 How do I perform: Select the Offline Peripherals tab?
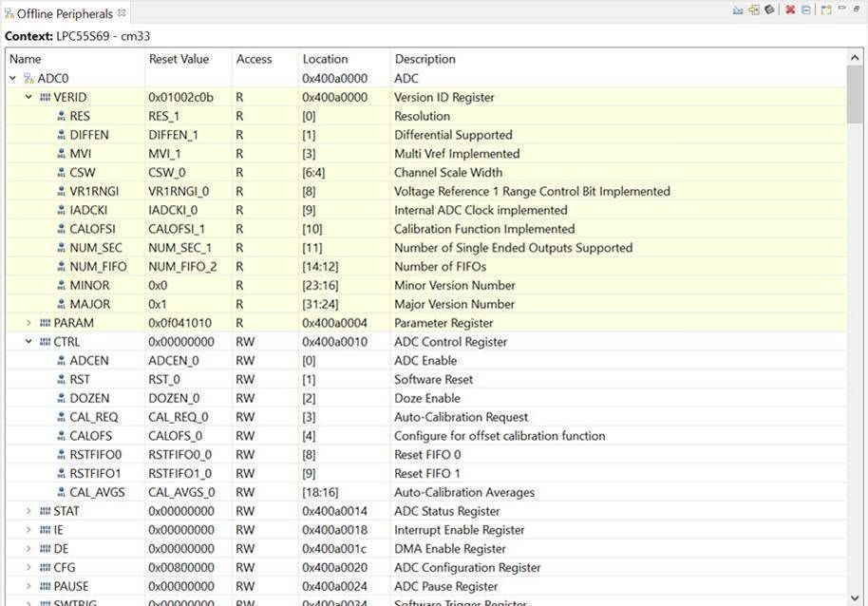[64, 13]
